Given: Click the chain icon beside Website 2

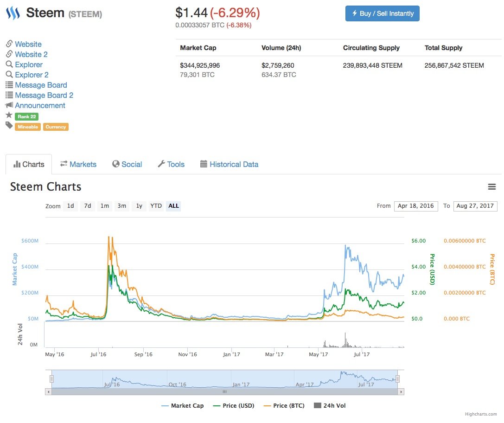Looking at the screenshot, I should (9, 54).
